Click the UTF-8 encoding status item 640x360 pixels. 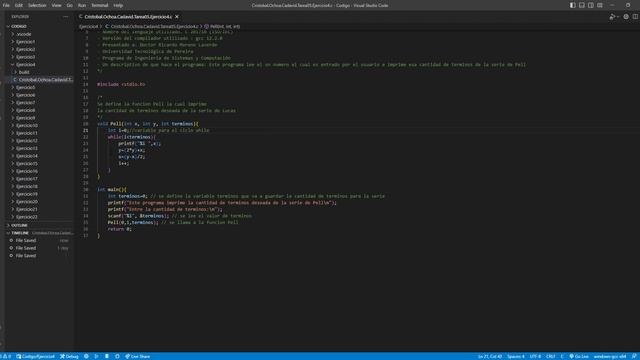(x=535, y=356)
